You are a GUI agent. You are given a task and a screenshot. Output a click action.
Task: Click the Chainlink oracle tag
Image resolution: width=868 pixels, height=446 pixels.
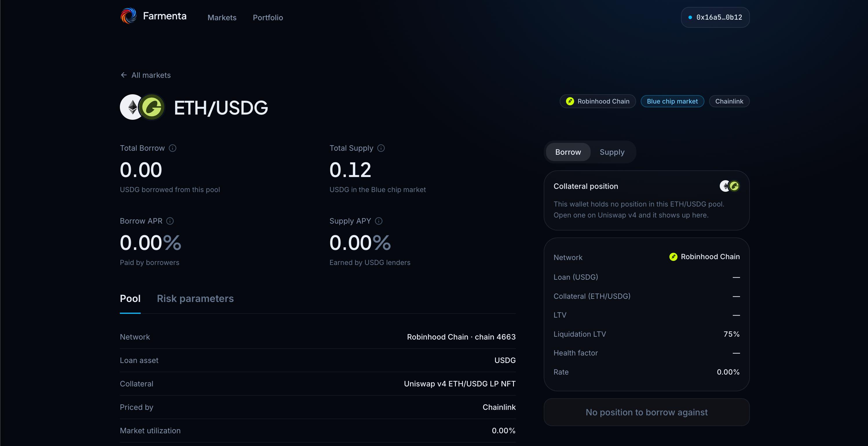[x=729, y=101]
